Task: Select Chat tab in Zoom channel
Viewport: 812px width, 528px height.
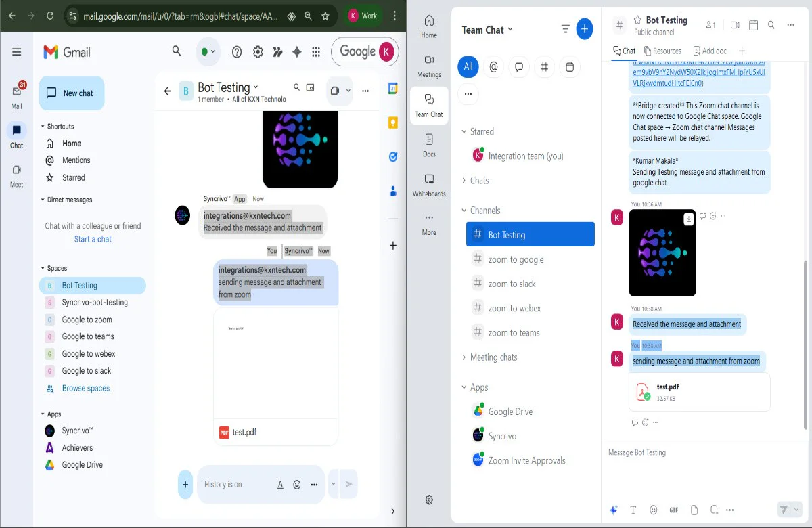Action: (625, 51)
